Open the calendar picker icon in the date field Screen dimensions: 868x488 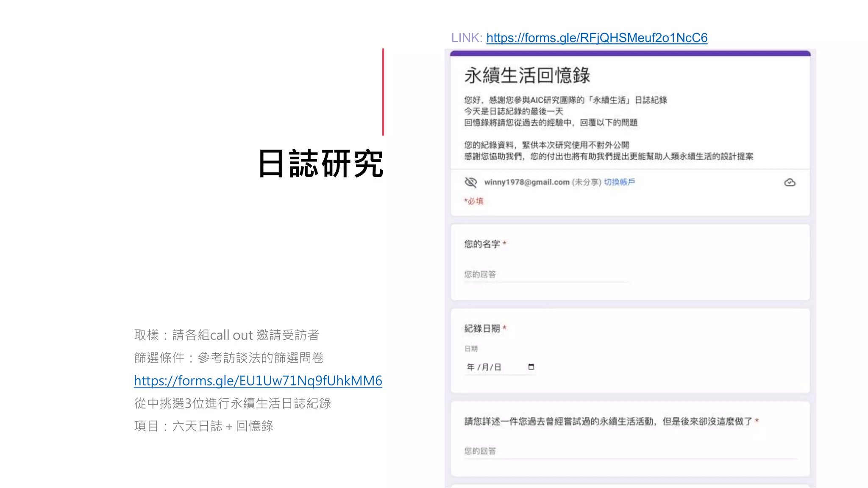pos(531,367)
